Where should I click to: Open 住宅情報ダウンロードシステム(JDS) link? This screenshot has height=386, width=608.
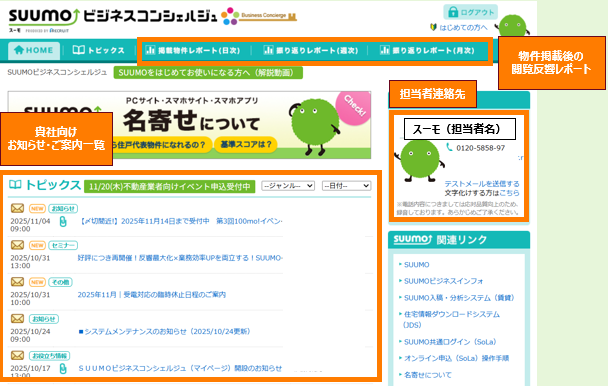click(452, 319)
